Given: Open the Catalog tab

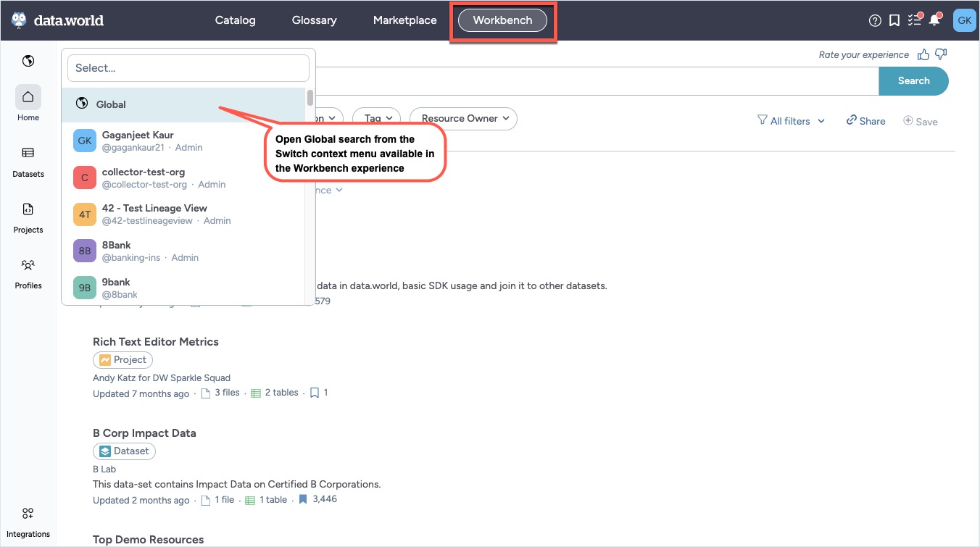Looking at the screenshot, I should [x=236, y=20].
